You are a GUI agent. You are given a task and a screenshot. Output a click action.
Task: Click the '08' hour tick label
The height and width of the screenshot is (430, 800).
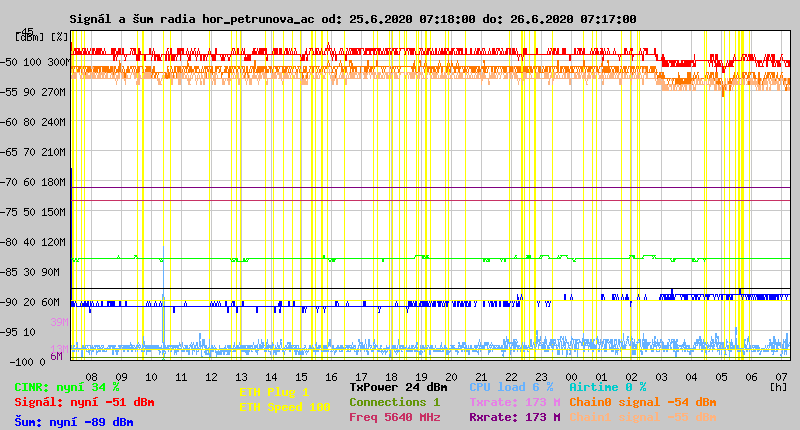tap(91, 377)
